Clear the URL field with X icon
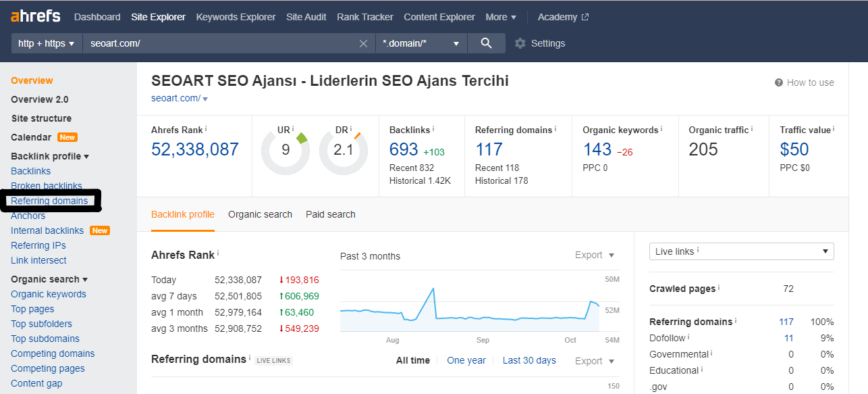Image resolution: width=868 pixels, height=394 pixels. pyautogui.click(x=363, y=43)
